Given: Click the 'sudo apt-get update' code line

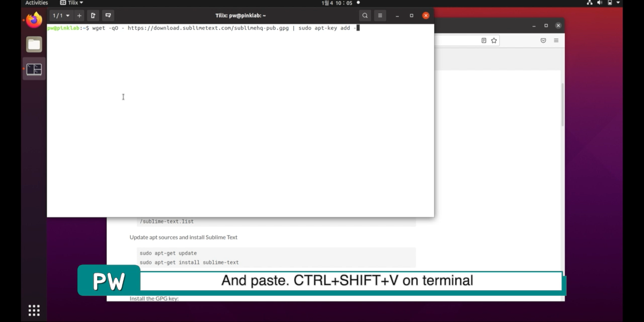Looking at the screenshot, I should tap(168, 253).
